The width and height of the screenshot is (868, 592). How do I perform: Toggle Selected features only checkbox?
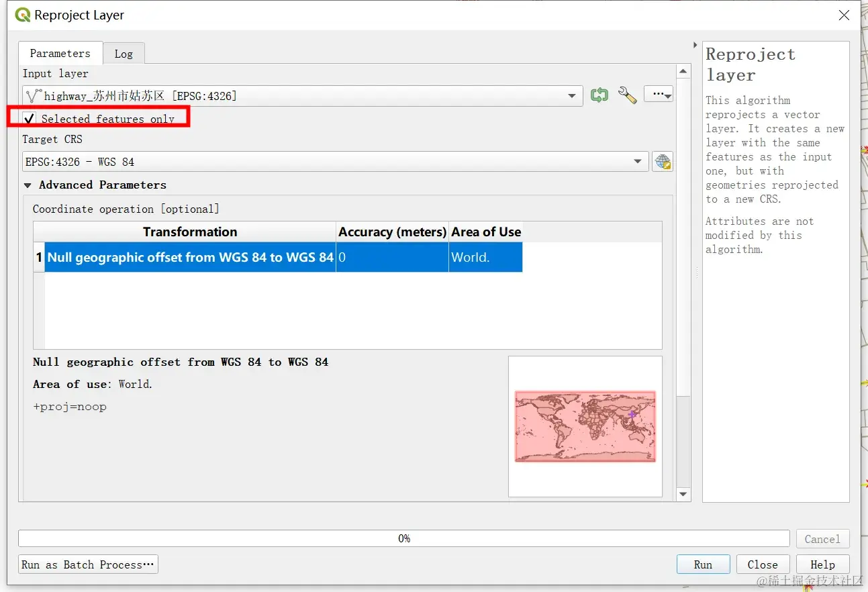coord(30,119)
